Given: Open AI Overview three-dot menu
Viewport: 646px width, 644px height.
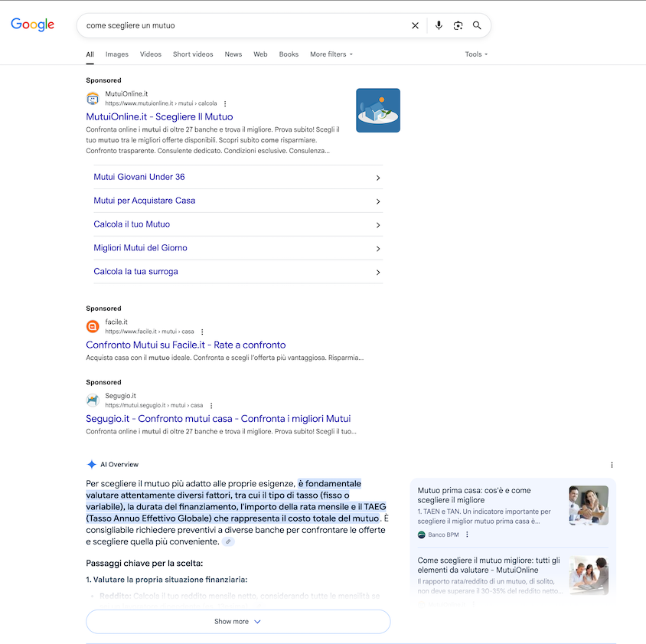Looking at the screenshot, I should tap(612, 465).
